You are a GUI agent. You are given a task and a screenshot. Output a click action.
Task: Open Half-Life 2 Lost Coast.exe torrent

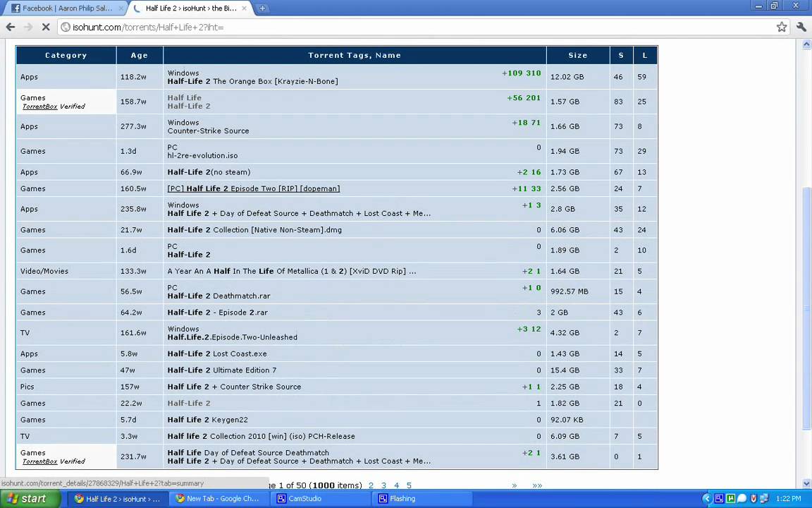pos(217,354)
